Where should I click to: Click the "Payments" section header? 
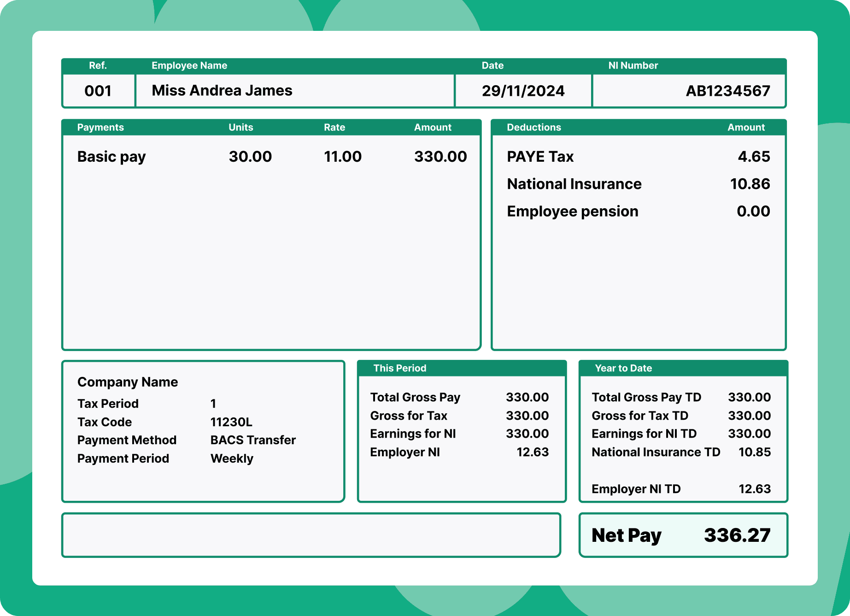coord(100,127)
